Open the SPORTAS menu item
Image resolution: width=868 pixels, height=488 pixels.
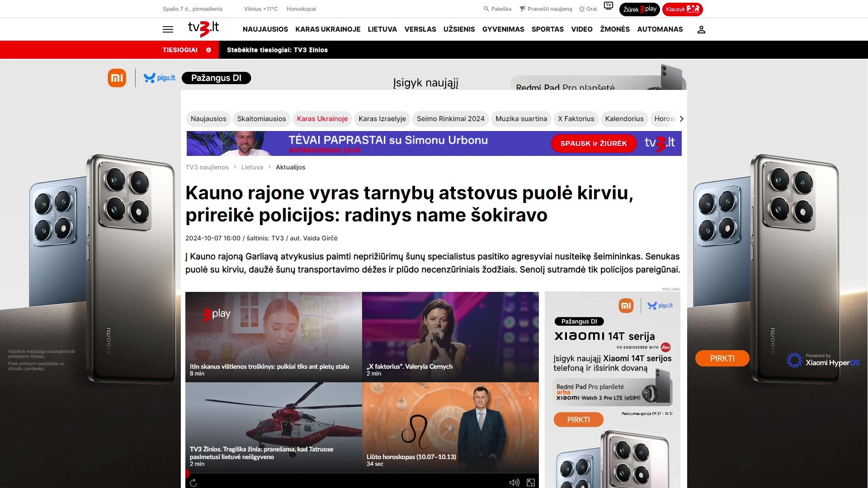547,29
